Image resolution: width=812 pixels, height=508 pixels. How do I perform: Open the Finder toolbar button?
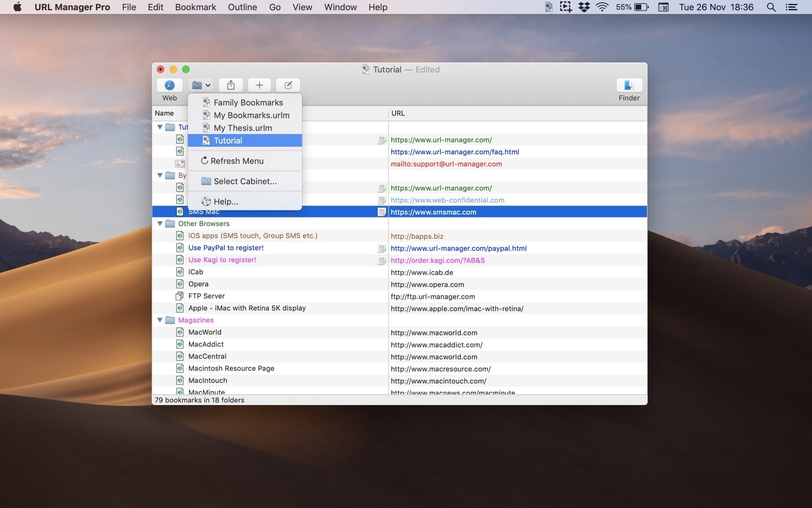(x=629, y=85)
